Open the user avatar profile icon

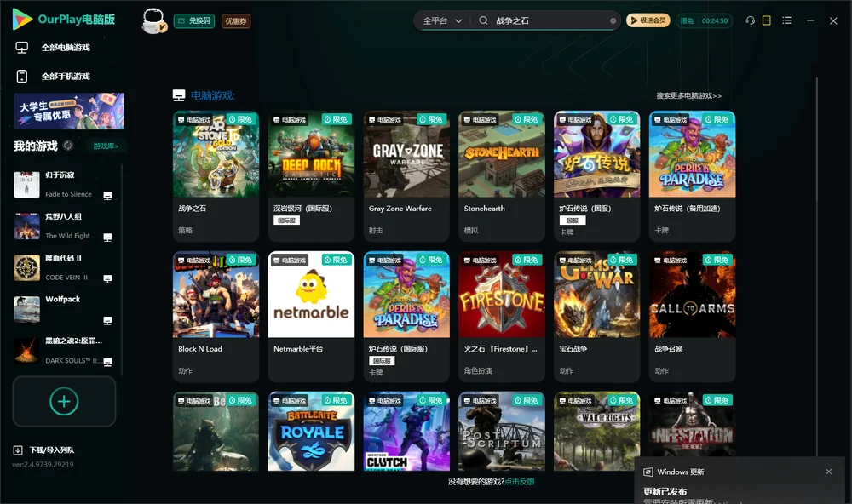153,20
